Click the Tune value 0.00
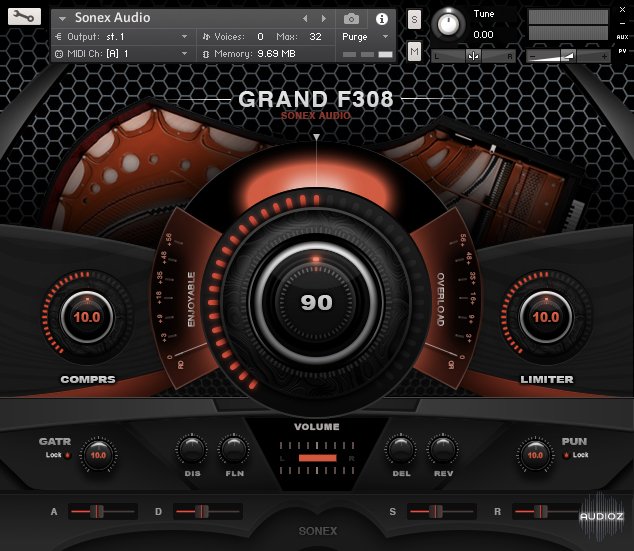This screenshot has width=634, height=551. pos(483,35)
